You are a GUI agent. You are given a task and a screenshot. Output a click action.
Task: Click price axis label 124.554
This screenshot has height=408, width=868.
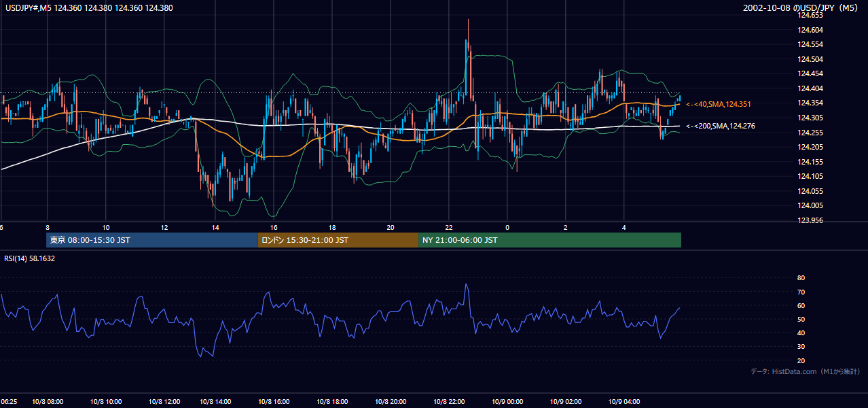click(810, 44)
